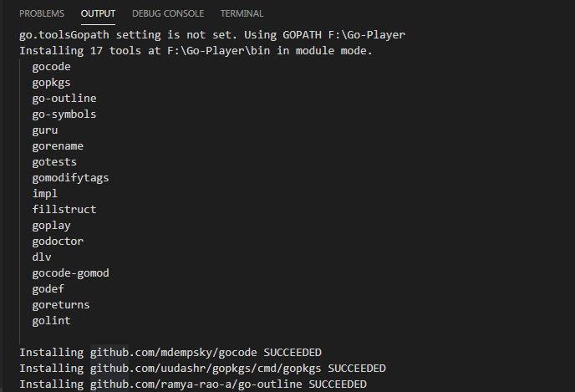Click the go-outline entry in list

point(64,99)
